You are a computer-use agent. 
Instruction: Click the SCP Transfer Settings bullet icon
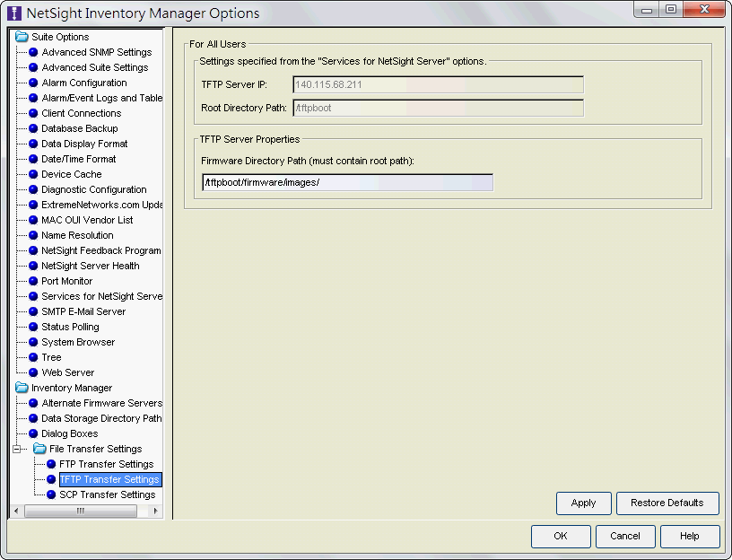coord(51,494)
